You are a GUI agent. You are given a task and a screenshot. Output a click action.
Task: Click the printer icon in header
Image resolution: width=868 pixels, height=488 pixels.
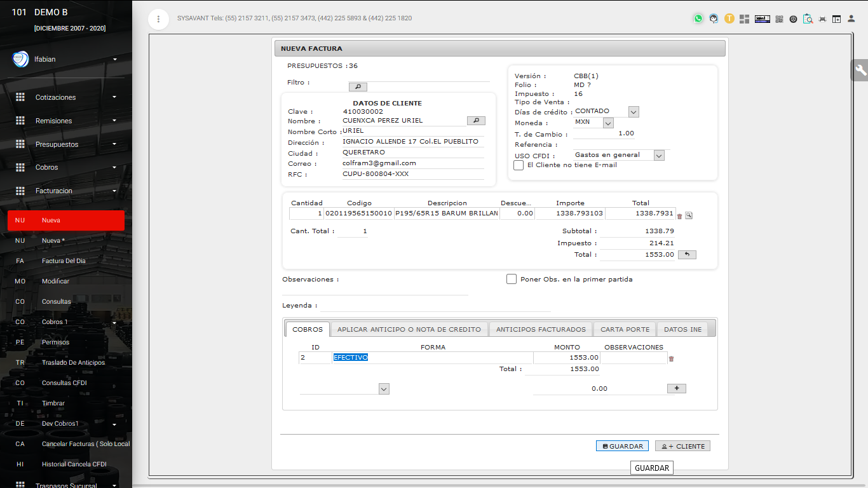(822, 19)
